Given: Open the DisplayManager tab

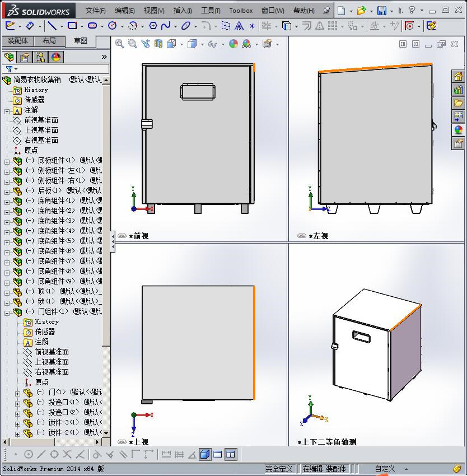Looking at the screenshot, I should tap(56, 57).
